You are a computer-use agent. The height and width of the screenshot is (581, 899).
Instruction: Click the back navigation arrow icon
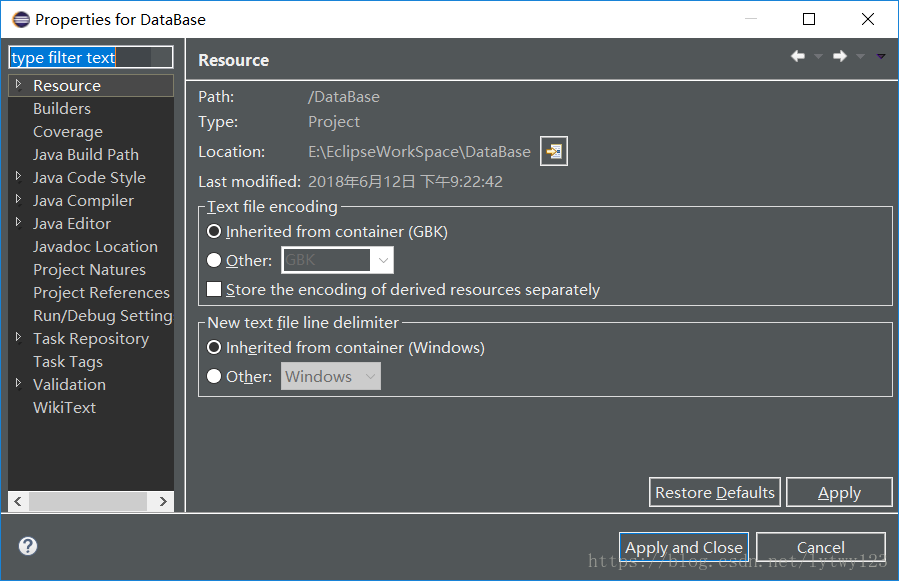(x=798, y=57)
